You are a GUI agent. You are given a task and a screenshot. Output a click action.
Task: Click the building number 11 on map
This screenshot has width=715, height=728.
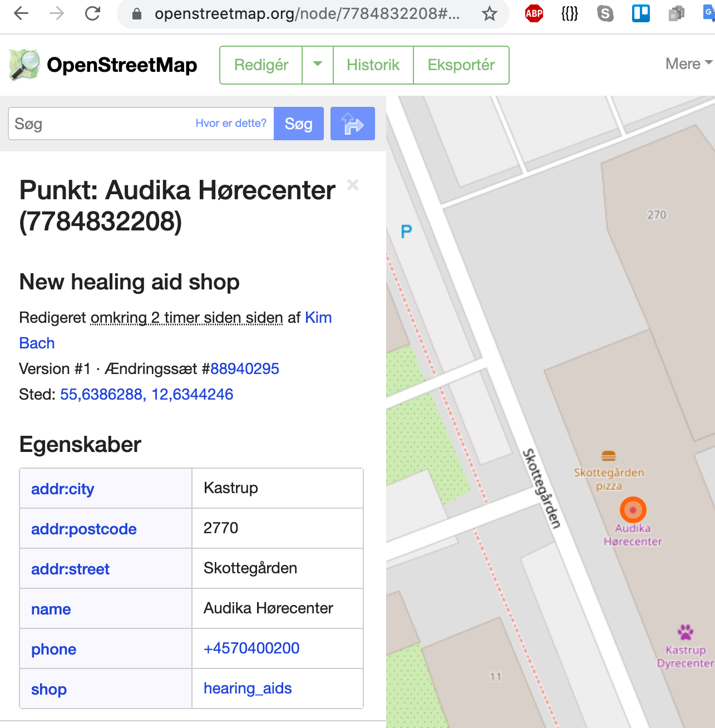[495, 677]
